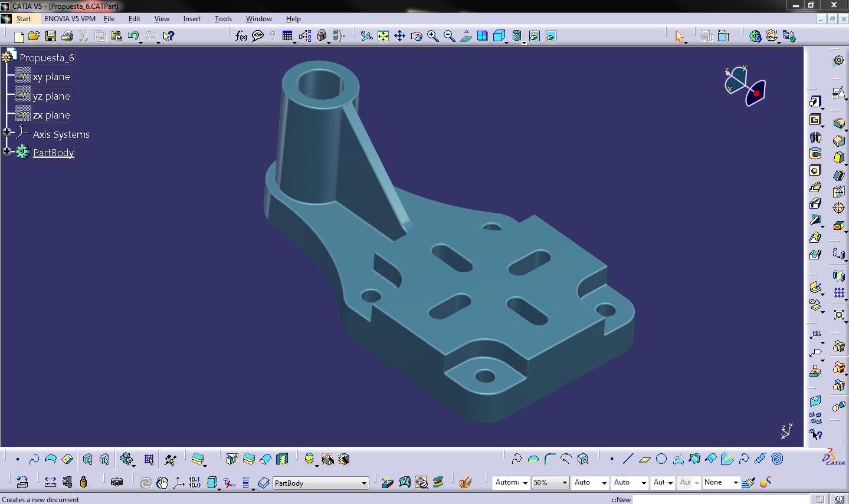Open the Insert menu

(x=192, y=19)
